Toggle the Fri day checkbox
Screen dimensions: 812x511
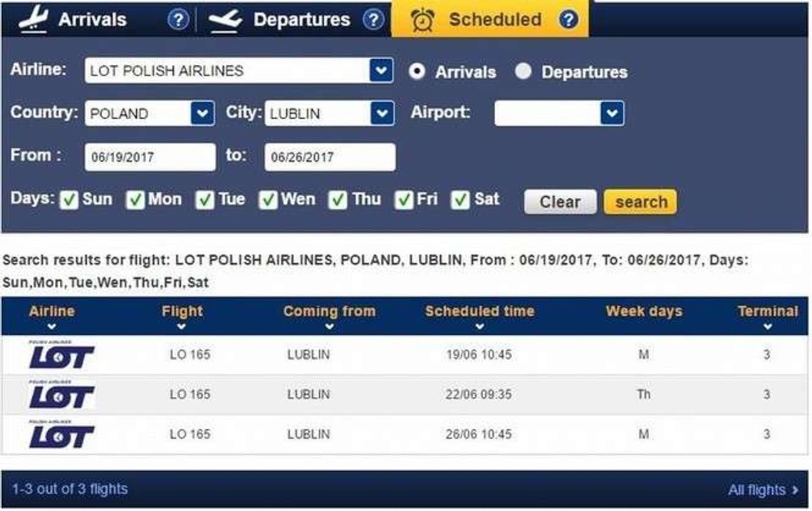405,200
